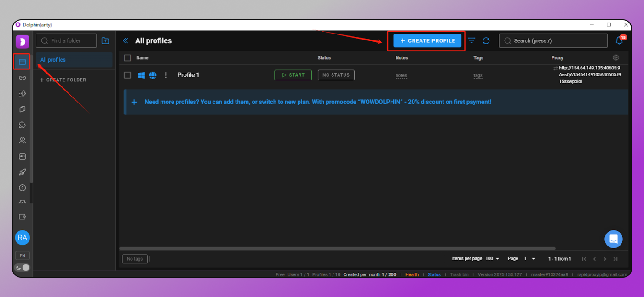This screenshot has width=644, height=297.
Task: Open the filter icon next to Create Profile
Action: [x=471, y=40]
